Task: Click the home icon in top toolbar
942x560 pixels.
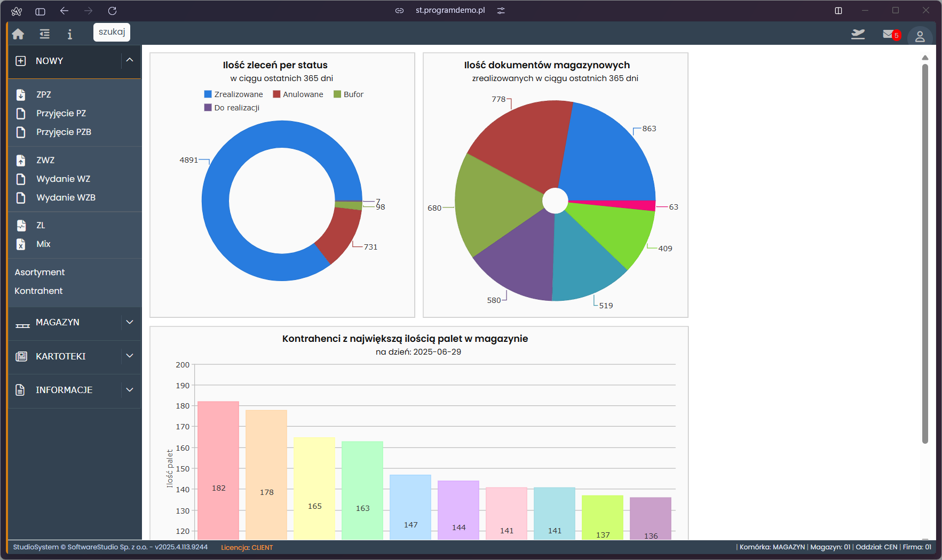Action: 18,34
